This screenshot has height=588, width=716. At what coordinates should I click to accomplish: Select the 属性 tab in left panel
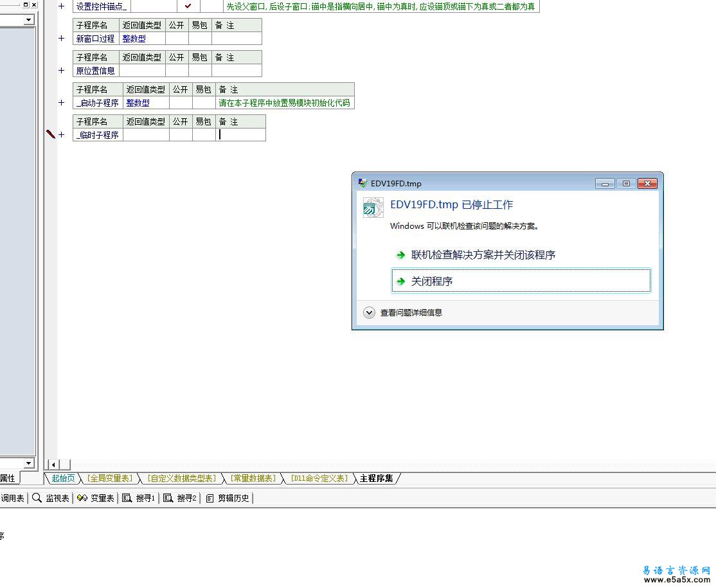coord(7,478)
